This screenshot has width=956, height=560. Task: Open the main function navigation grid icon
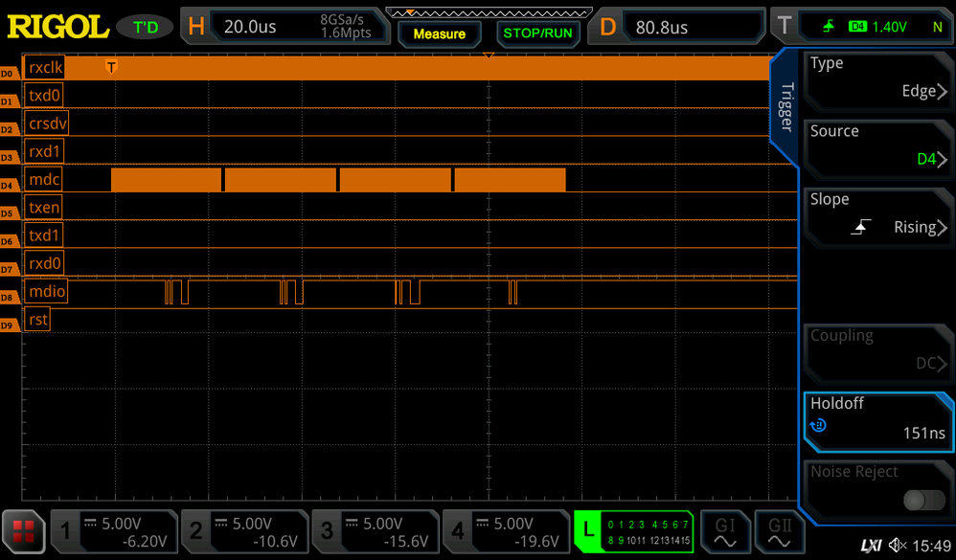[x=24, y=531]
